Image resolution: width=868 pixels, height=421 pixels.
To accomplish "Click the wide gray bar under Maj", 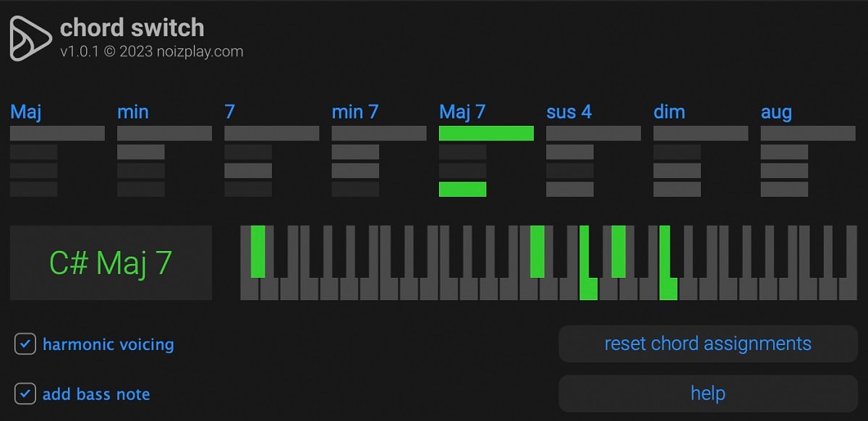I will [x=57, y=133].
